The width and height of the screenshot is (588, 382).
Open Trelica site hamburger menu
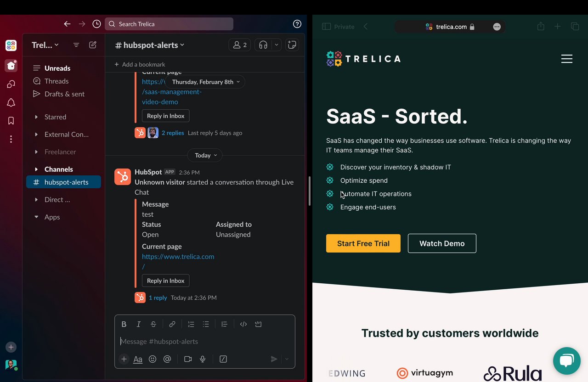pos(567,59)
